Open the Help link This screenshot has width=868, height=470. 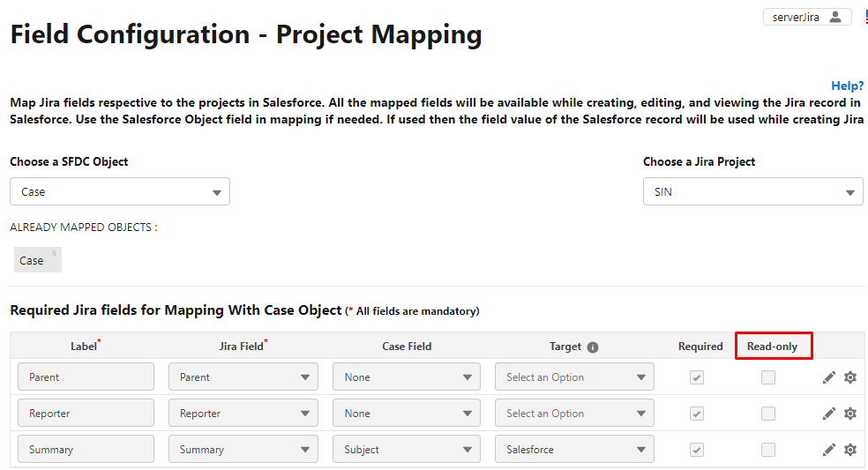(x=847, y=86)
